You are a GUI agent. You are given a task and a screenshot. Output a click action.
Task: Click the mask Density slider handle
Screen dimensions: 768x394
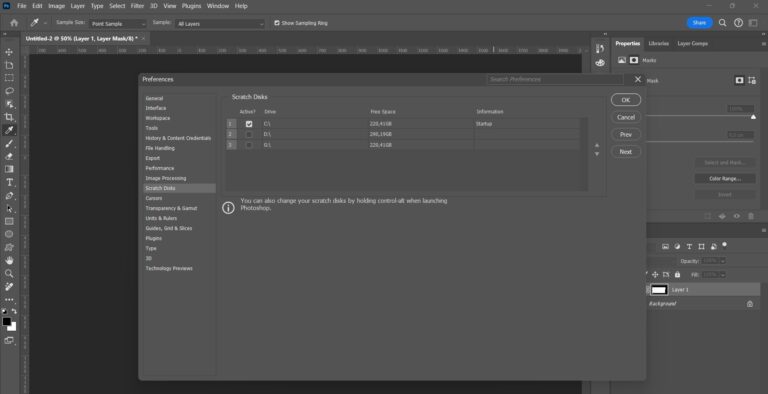pyautogui.click(x=753, y=117)
